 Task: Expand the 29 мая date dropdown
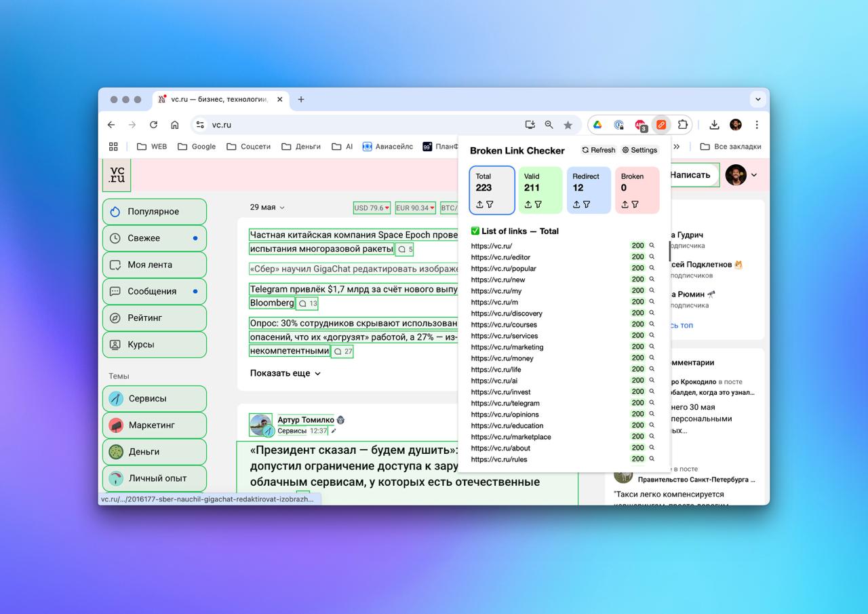pos(267,208)
